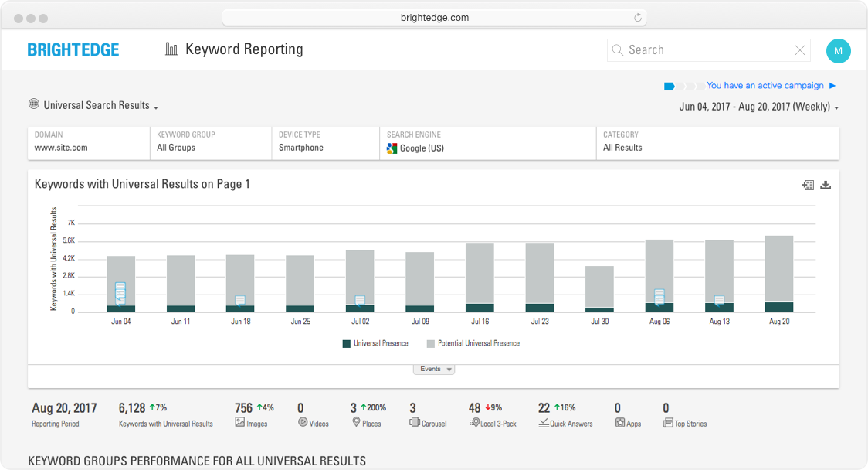
Task: Click the Images metric icon
Action: coord(240,423)
